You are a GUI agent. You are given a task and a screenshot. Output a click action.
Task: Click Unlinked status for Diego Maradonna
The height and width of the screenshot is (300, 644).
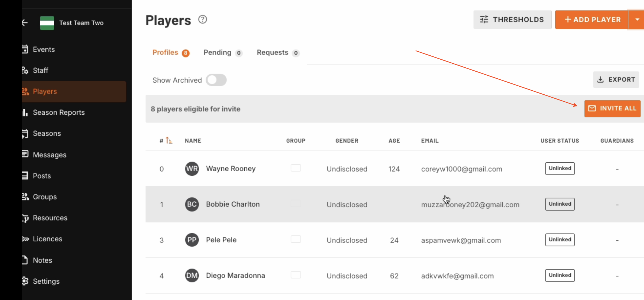[560, 275]
